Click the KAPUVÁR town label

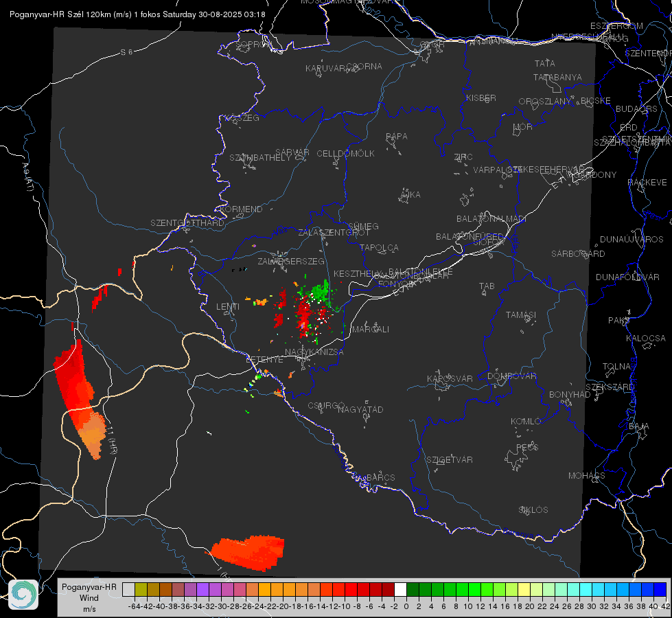[326, 68]
